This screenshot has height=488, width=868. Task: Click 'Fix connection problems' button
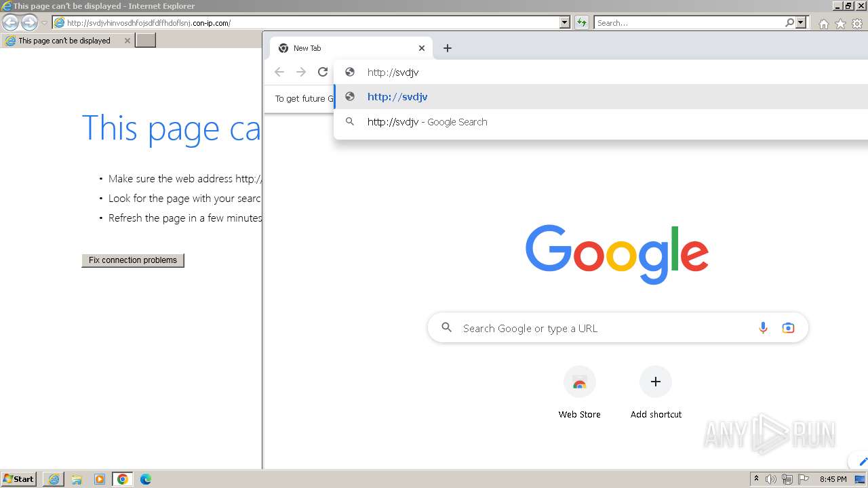point(133,260)
